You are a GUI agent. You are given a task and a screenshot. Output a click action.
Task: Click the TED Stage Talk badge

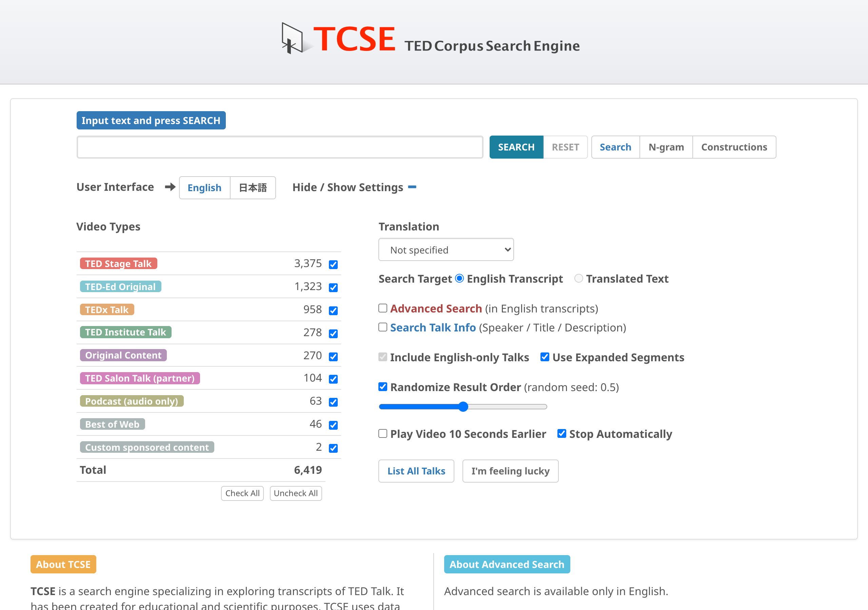point(118,263)
